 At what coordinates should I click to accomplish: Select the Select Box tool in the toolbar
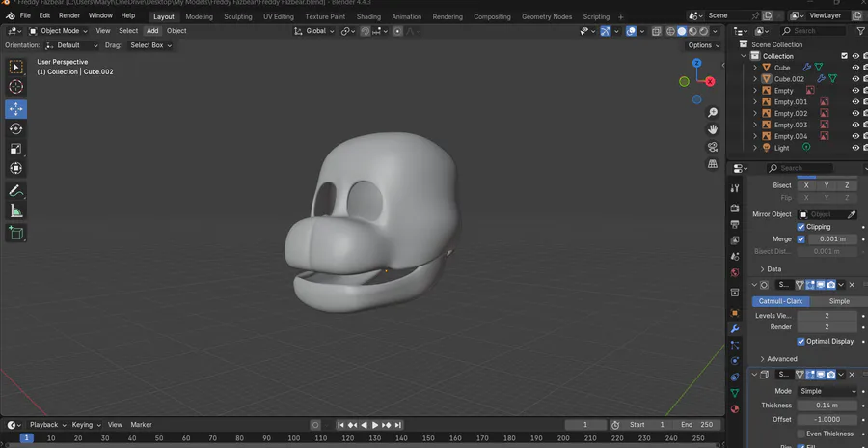[16, 67]
